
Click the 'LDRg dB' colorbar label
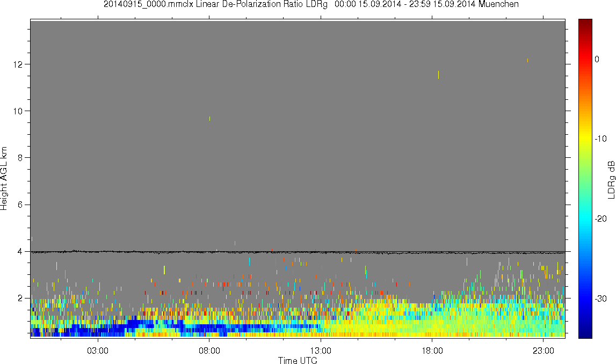(611, 179)
